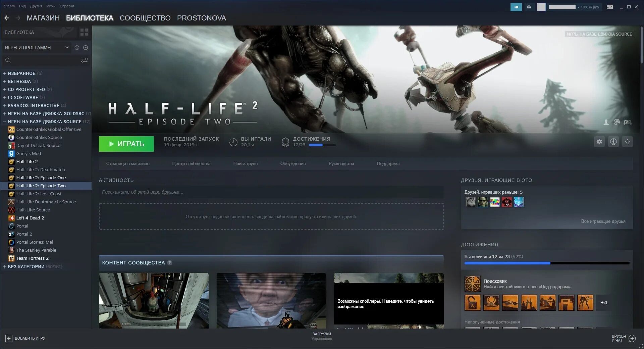Click Все играющие друзья link
The height and width of the screenshot is (349, 644).
[603, 221]
